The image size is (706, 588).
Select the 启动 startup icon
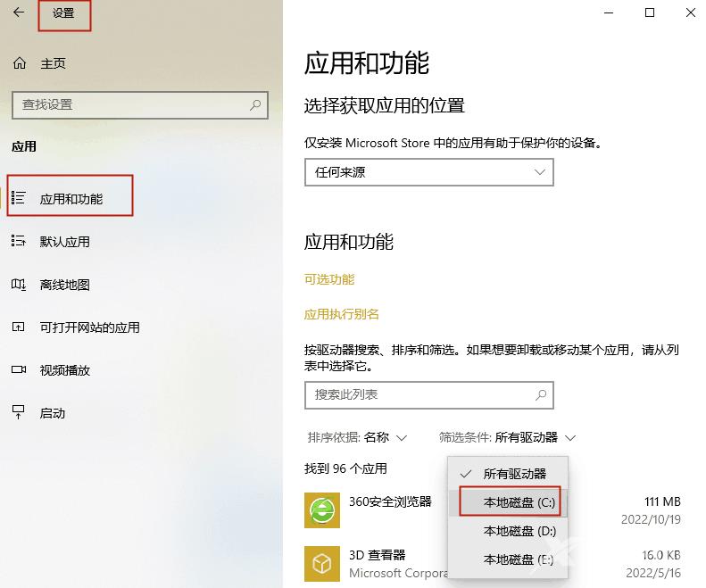click(19, 412)
